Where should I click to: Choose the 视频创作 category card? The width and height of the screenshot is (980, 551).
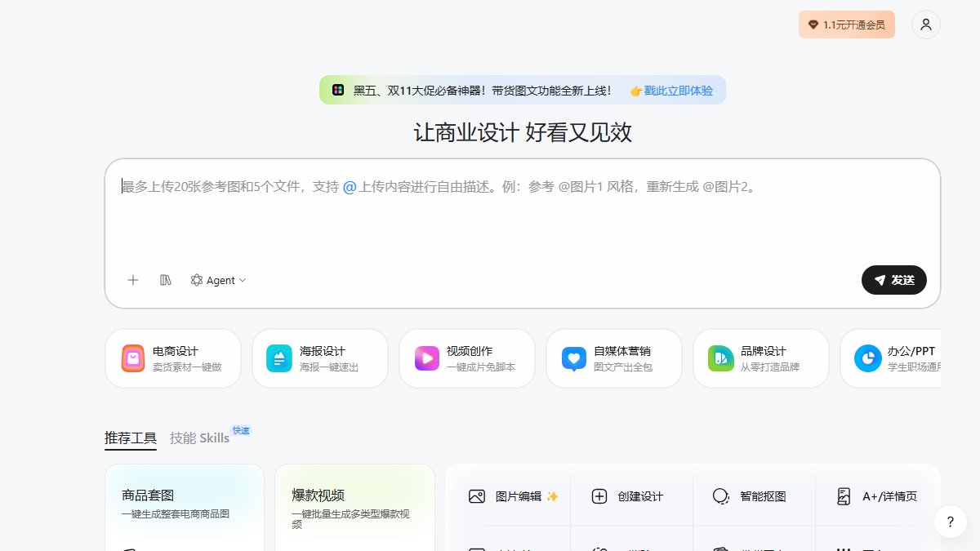pyautogui.click(x=467, y=358)
